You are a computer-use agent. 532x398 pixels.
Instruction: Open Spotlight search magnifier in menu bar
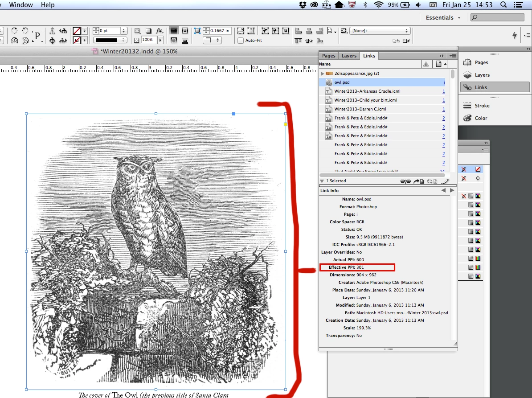pyautogui.click(x=503, y=5)
